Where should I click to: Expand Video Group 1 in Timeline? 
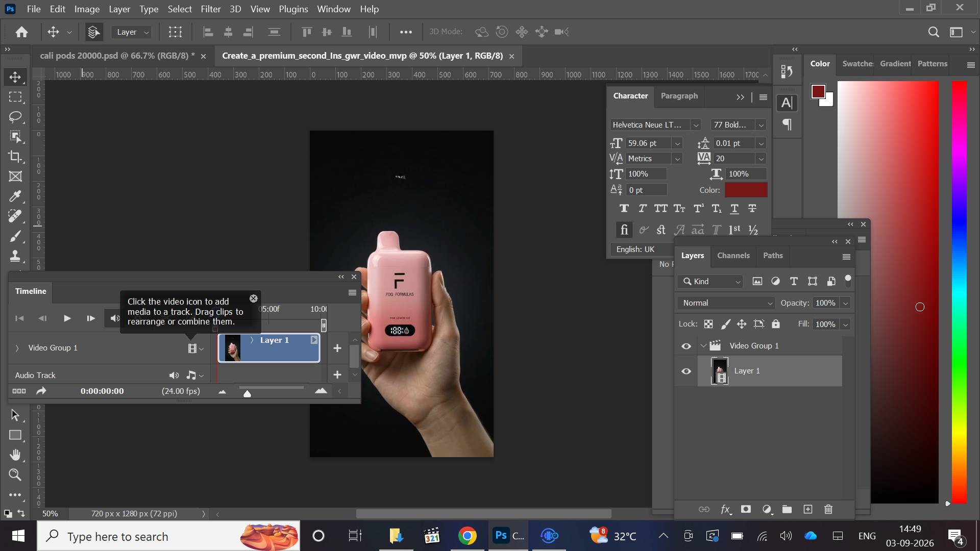coord(17,348)
